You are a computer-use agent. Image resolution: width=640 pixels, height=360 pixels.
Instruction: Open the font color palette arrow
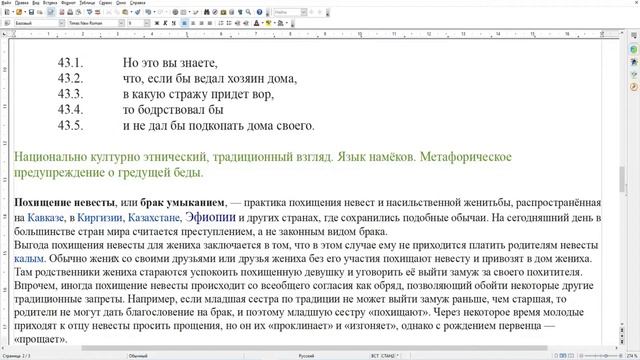[262, 23]
